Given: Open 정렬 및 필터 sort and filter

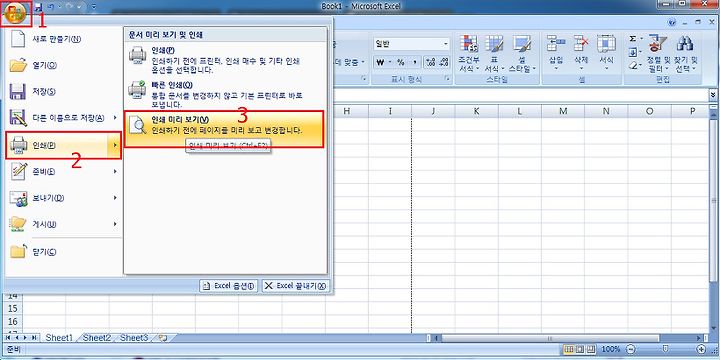Looking at the screenshot, I should (658, 53).
